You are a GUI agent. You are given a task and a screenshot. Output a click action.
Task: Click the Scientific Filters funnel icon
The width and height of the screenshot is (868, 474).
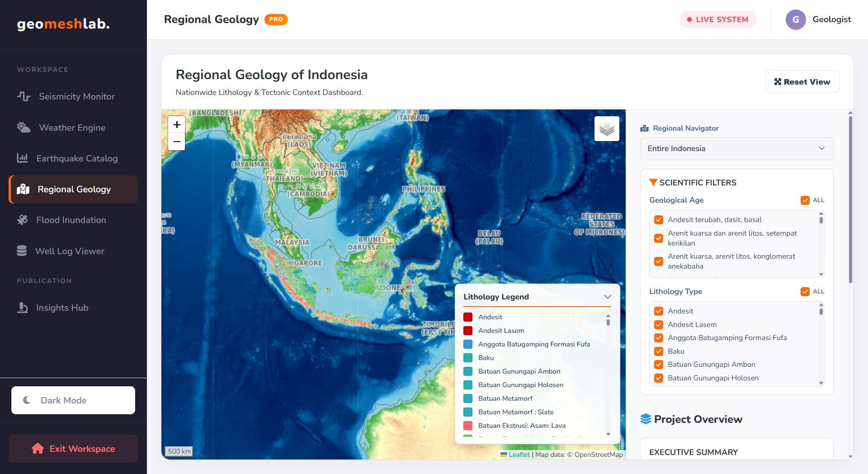click(653, 182)
